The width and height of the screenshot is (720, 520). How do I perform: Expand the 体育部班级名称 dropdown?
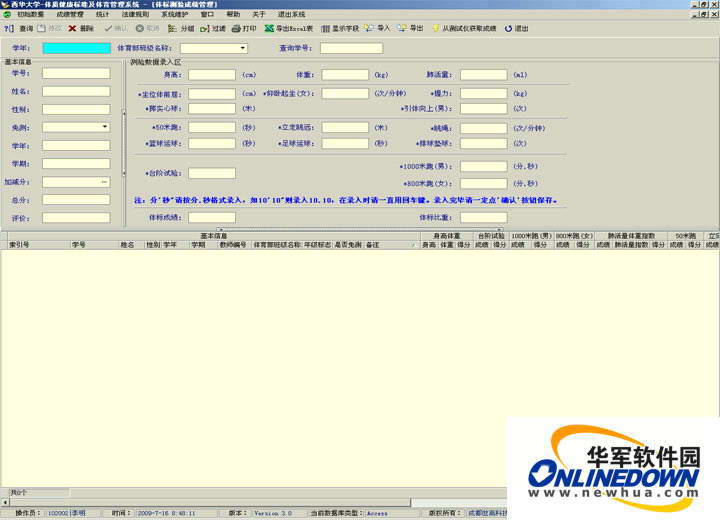pyautogui.click(x=242, y=48)
